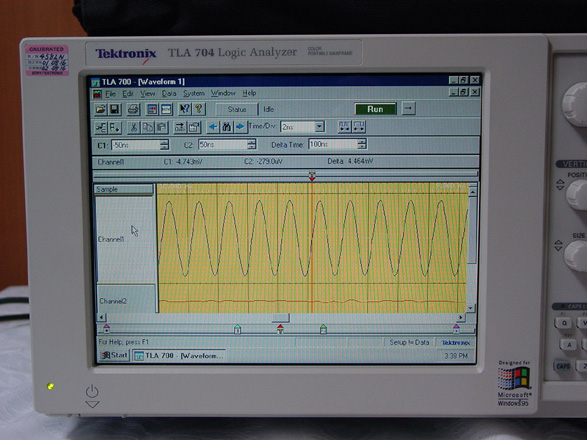Click the blue right arrow Search Forward icon
The width and height of the screenshot is (587, 440).
pos(240,127)
